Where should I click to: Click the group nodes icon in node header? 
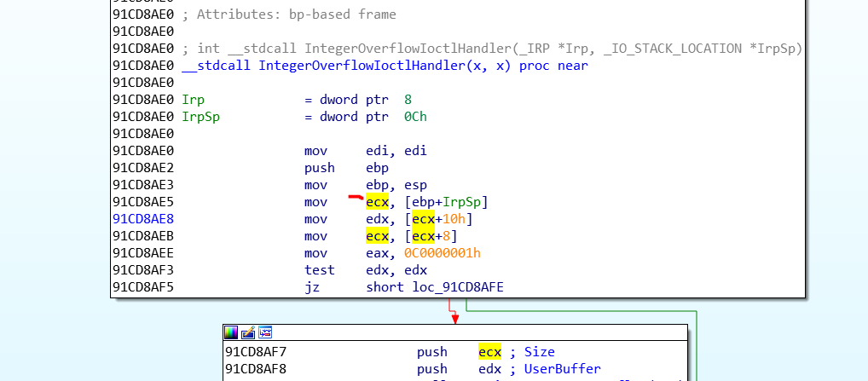[265, 332]
